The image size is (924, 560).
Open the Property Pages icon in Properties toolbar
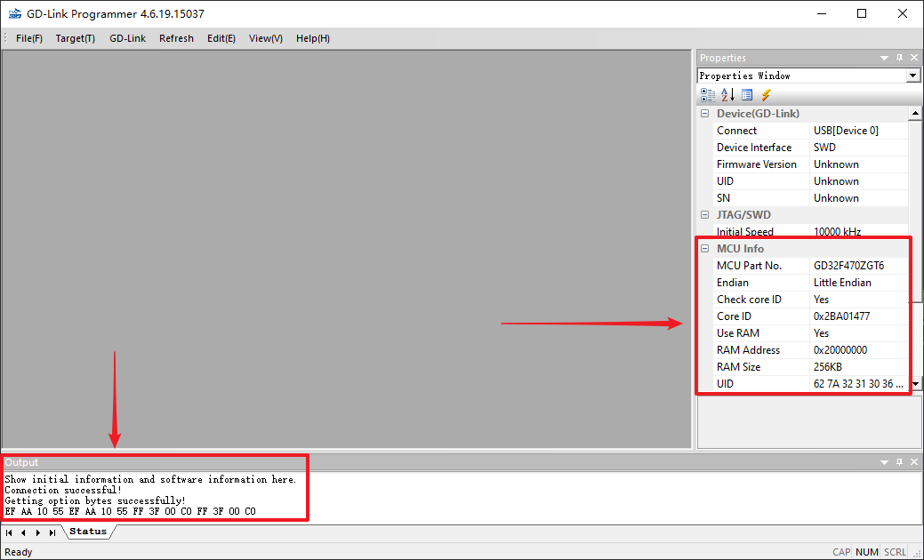coord(747,95)
